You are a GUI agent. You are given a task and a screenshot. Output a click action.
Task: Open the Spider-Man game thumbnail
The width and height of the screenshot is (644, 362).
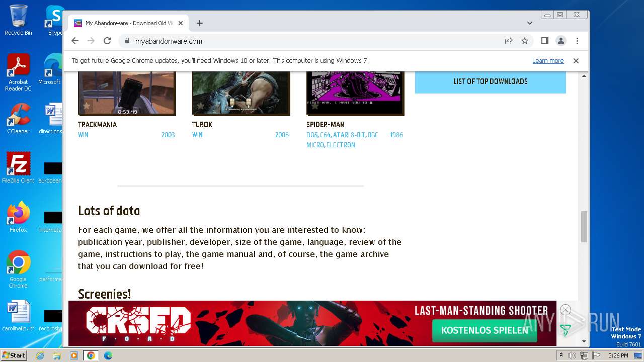coord(355,93)
